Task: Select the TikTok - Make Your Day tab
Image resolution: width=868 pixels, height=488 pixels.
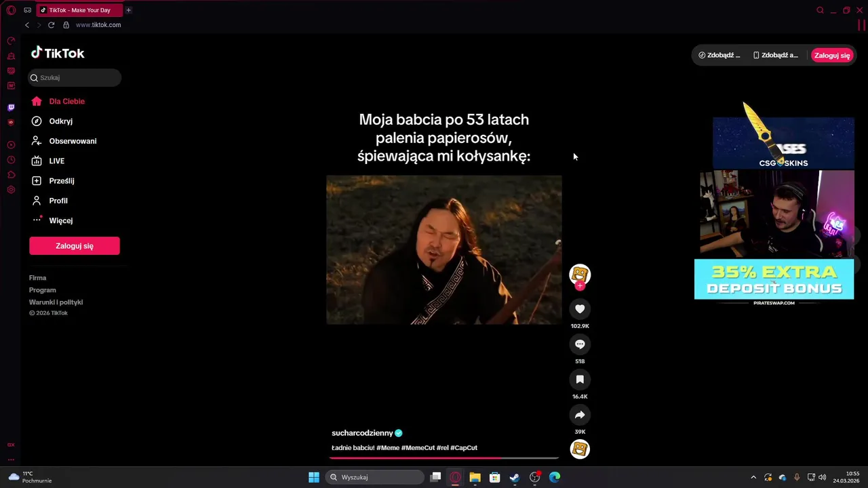Action: click(79, 10)
